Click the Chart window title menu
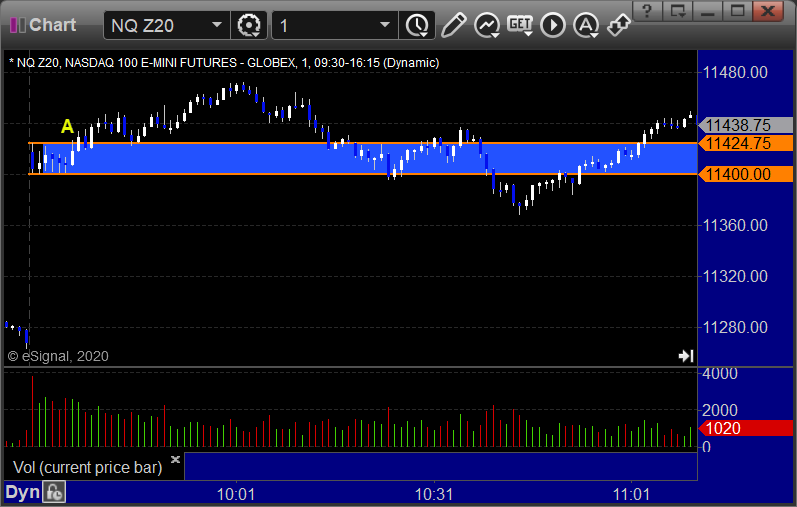This screenshot has width=797, height=507. click(43, 24)
